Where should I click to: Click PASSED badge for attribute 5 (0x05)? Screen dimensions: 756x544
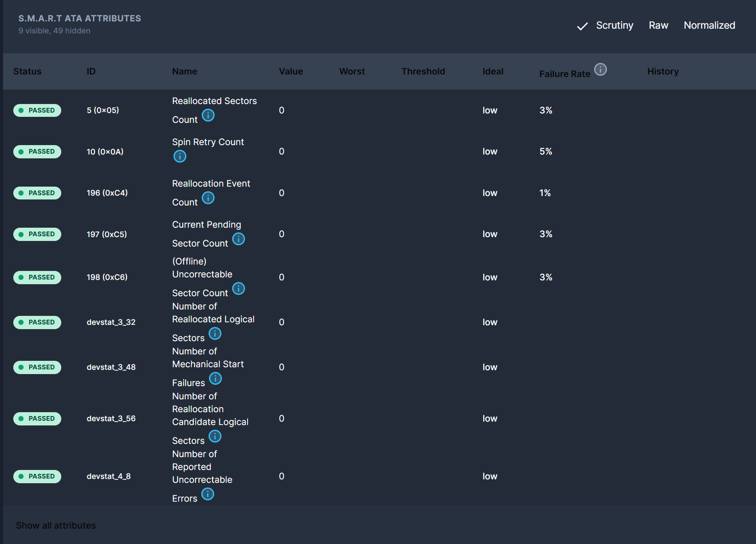37,110
